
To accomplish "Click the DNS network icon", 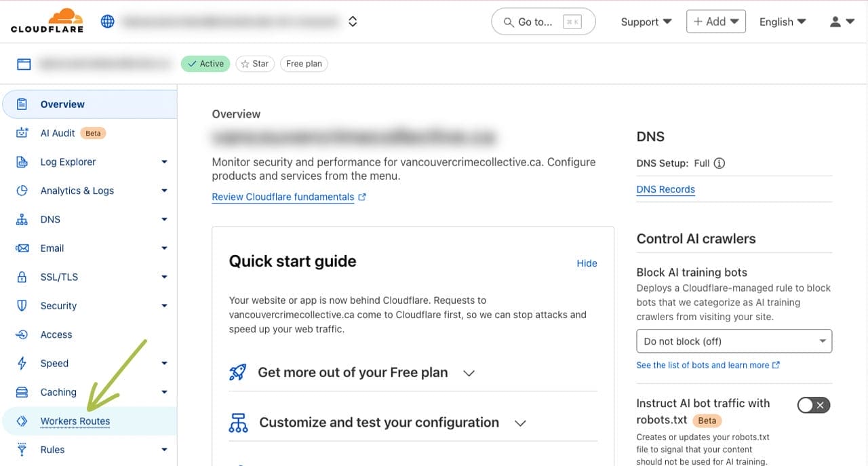I will [x=22, y=220].
